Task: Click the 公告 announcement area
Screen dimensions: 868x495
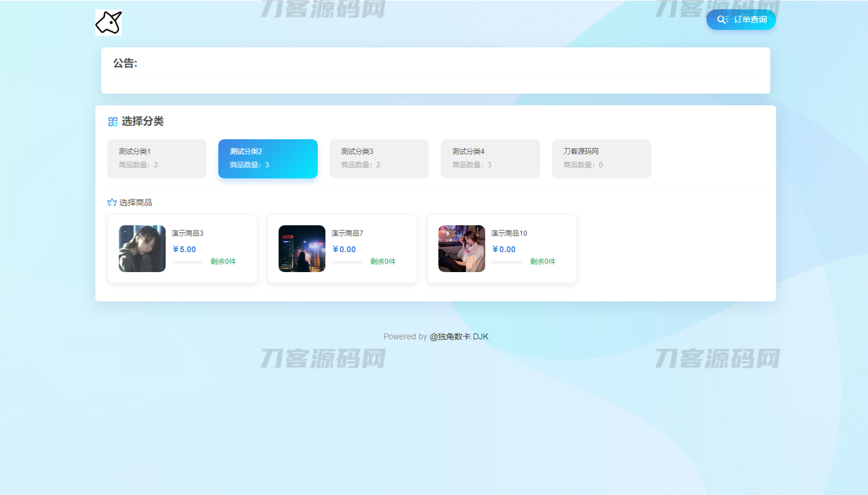Action: (435, 69)
